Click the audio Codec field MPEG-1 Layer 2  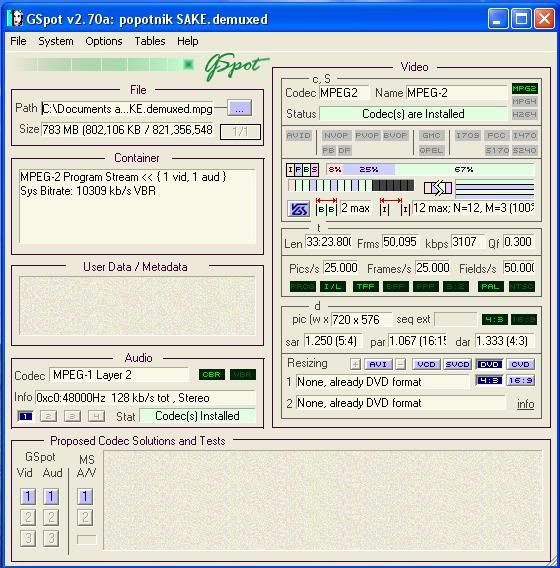(119, 375)
